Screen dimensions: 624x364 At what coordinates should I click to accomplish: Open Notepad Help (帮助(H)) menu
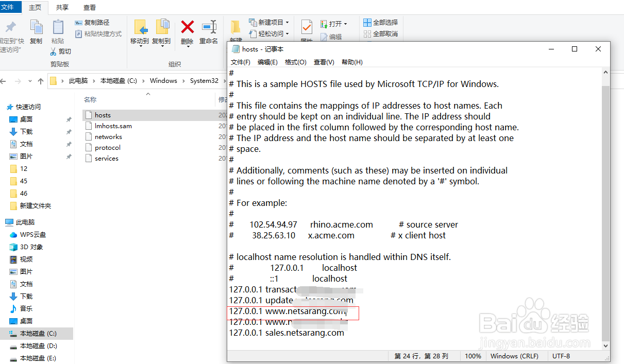pos(352,62)
